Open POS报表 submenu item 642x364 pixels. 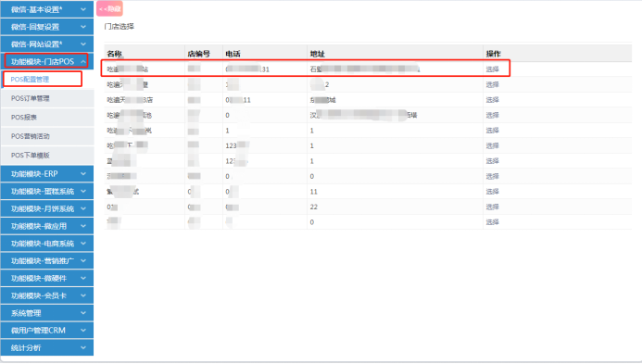tap(24, 117)
